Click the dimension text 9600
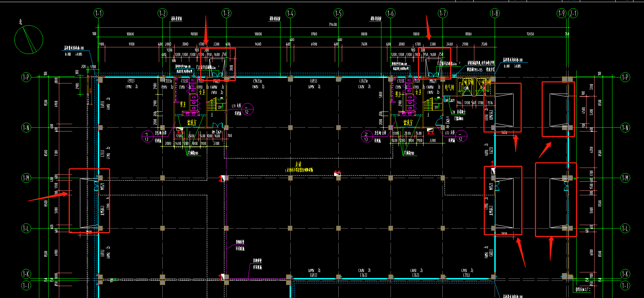The height and width of the screenshot is (298, 644). pyautogui.click(x=258, y=44)
